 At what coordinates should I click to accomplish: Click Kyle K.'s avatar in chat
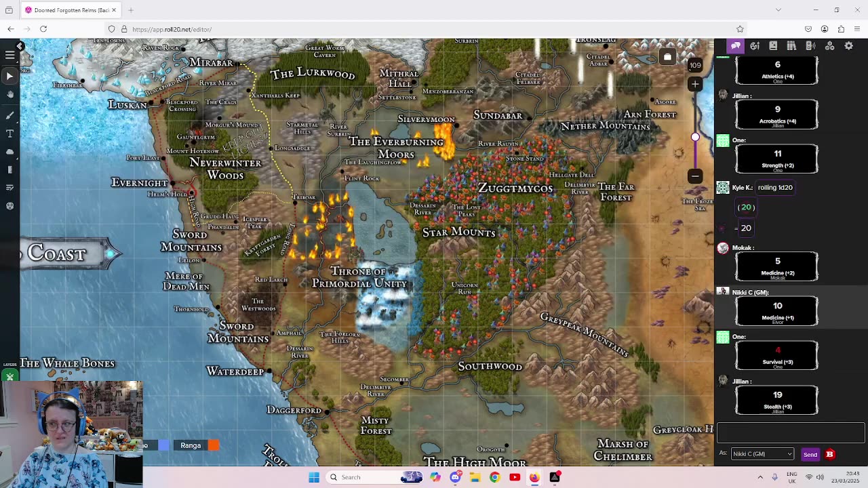tap(723, 188)
